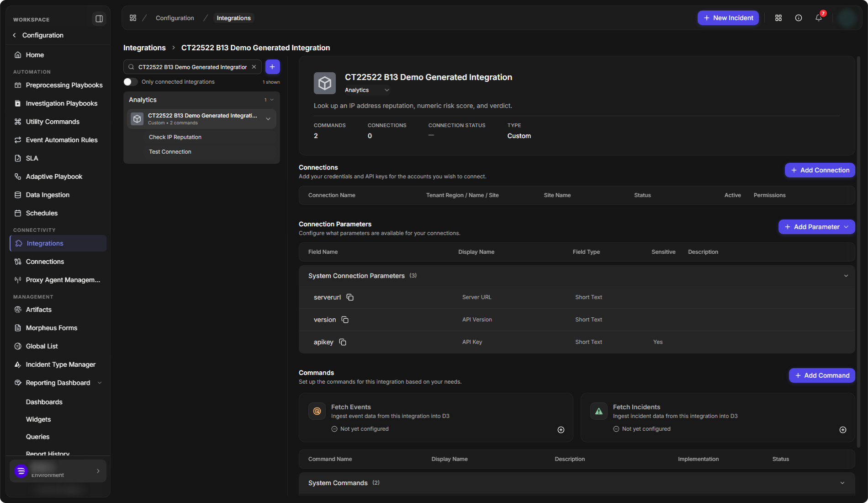
Task: Collapse the sidebar panel icon
Action: click(99, 19)
